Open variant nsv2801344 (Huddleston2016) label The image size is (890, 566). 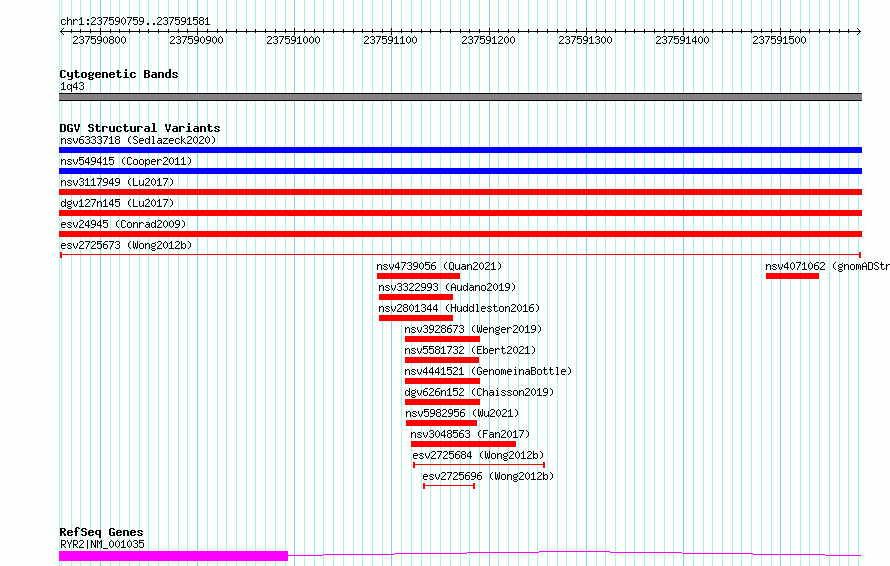[x=459, y=308]
